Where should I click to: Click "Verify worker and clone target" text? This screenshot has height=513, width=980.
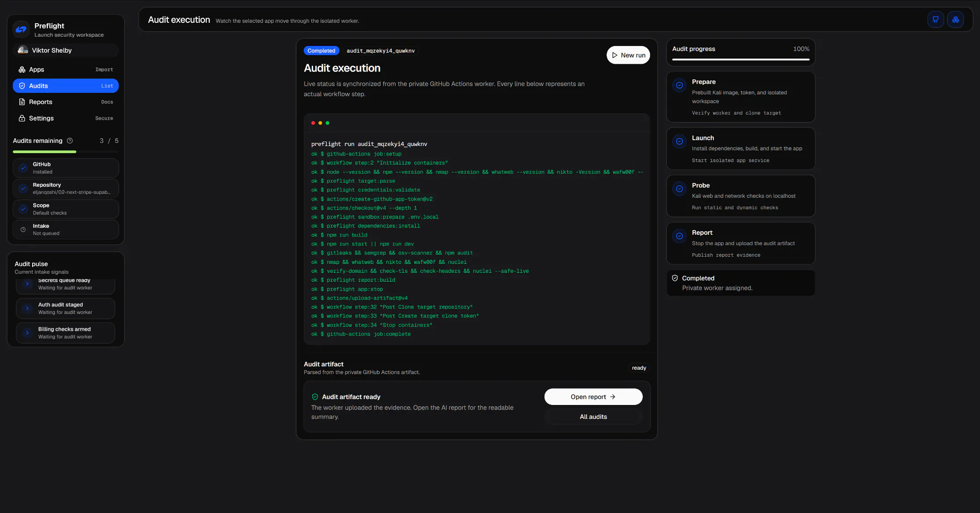coord(737,113)
